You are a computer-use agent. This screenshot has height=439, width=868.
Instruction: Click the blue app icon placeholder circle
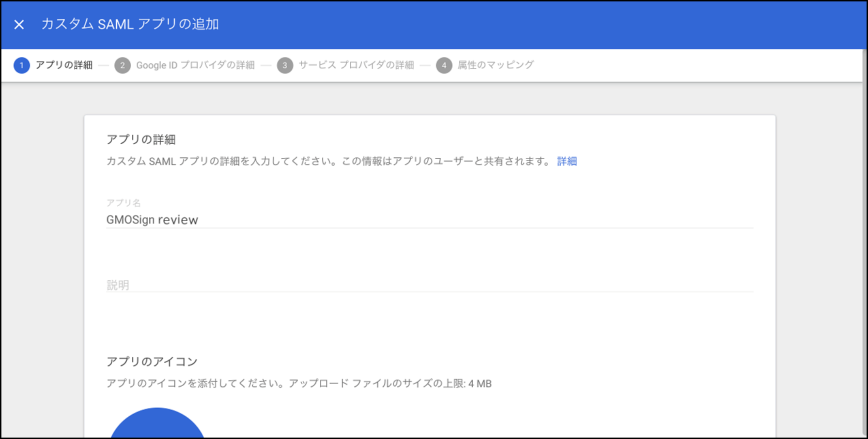[157, 426]
